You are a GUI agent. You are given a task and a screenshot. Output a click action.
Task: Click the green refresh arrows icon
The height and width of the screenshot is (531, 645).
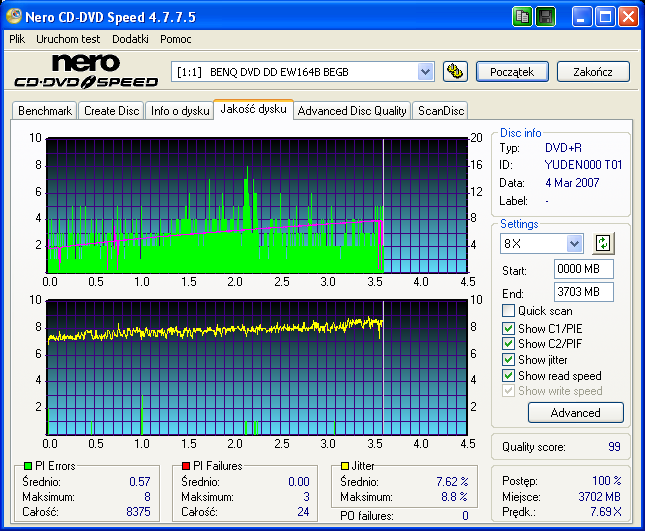[x=603, y=243]
